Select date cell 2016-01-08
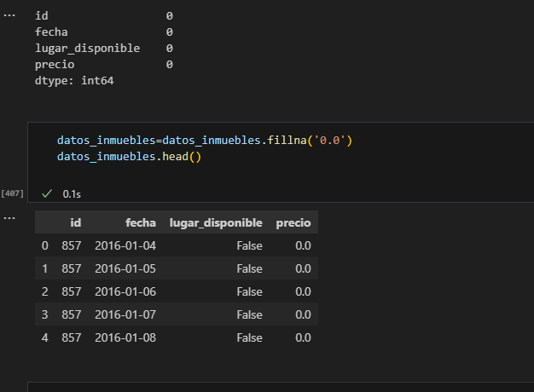The image size is (534, 392). click(125, 337)
